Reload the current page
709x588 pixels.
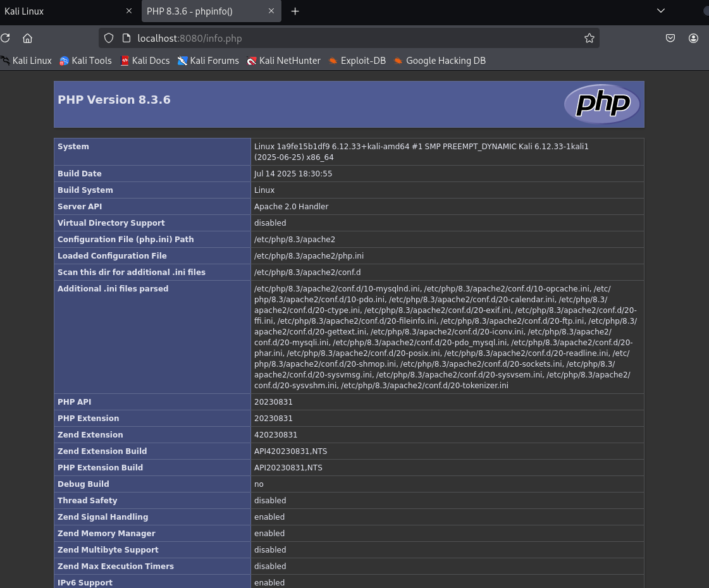(6, 38)
